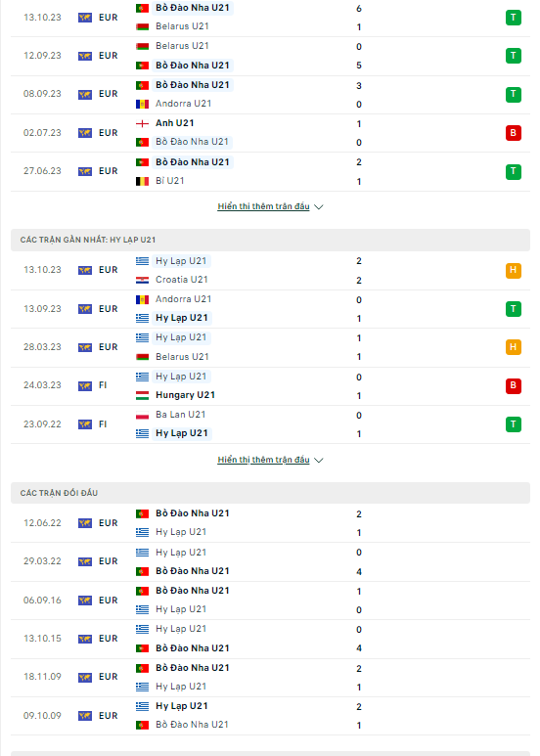
Task: Click chevron arrow beside the second 'Hiển thị thêm trận đấu'
Action: (x=319, y=460)
